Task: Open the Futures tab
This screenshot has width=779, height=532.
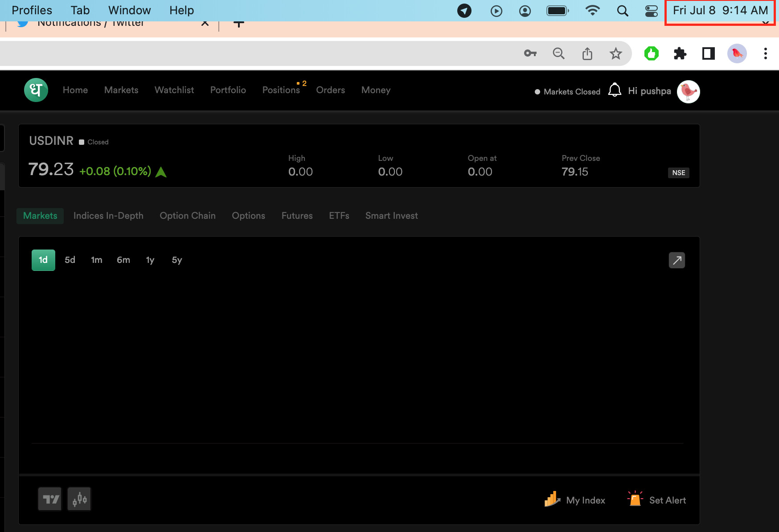Action: 297,216
